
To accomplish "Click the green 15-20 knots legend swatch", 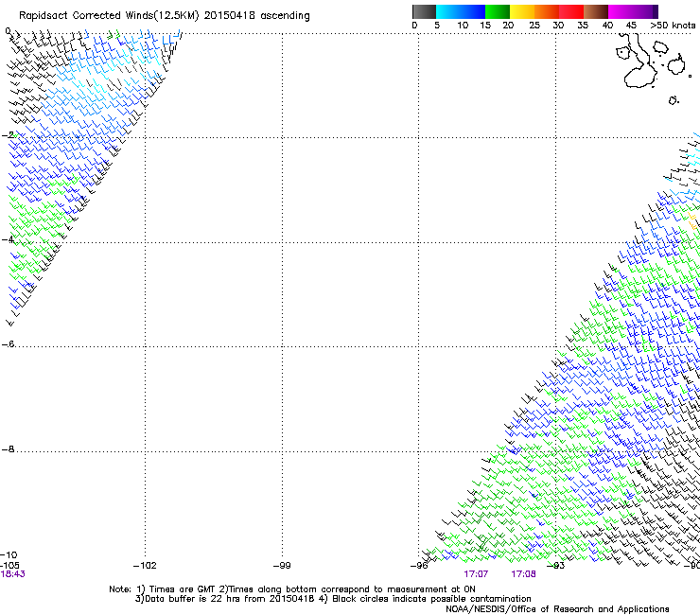I will (498, 11).
